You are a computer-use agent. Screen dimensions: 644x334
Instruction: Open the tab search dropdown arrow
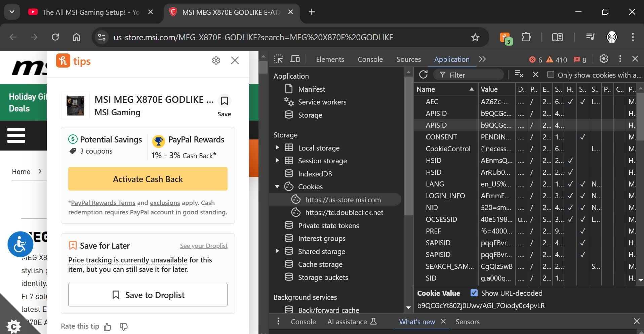click(x=12, y=12)
